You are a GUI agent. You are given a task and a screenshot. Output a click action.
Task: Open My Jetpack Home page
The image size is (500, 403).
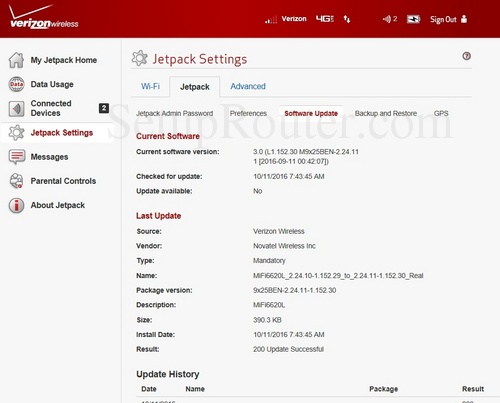tap(64, 60)
